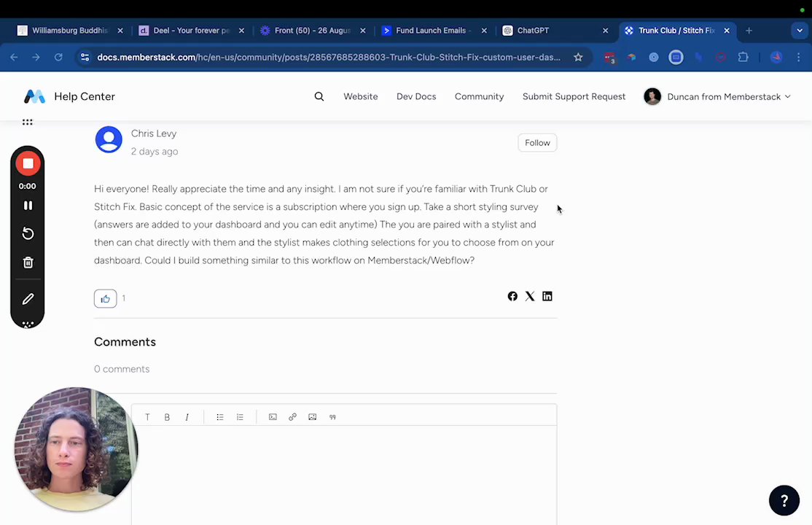
Task: Open the Chrome profile avatar
Action: [x=776, y=57]
